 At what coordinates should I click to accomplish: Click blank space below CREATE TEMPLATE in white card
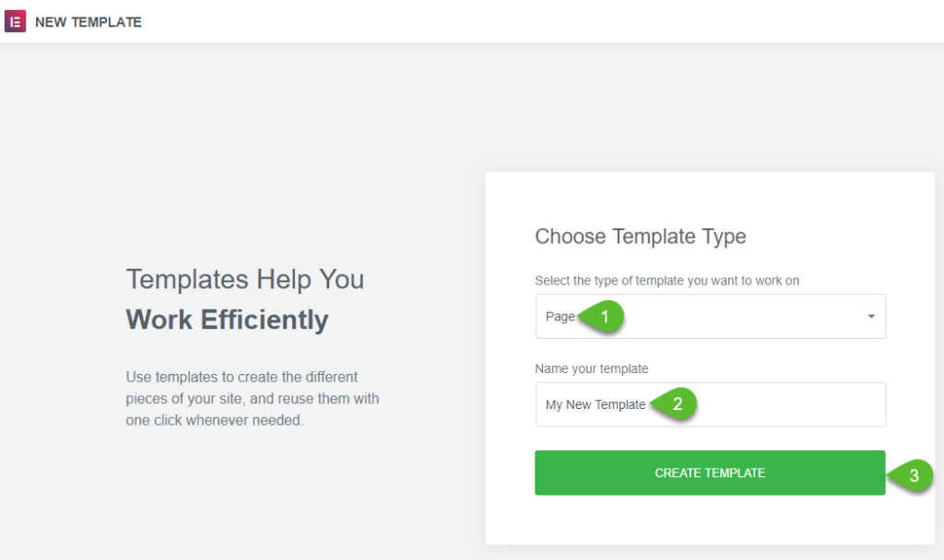pyautogui.click(x=710, y=520)
